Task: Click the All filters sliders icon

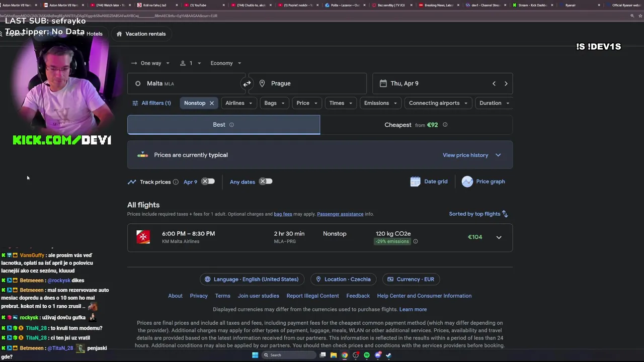Action: pos(135,103)
